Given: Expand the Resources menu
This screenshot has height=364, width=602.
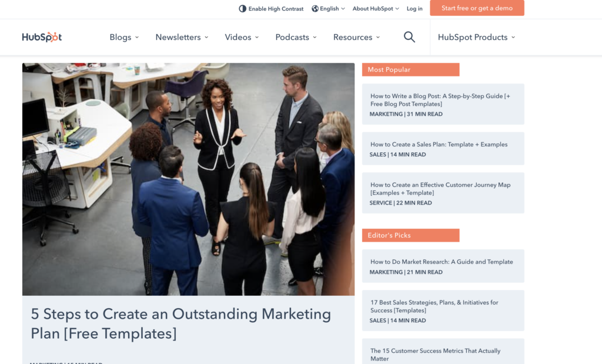Looking at the screenshot, I should click(x=357, y=37).
